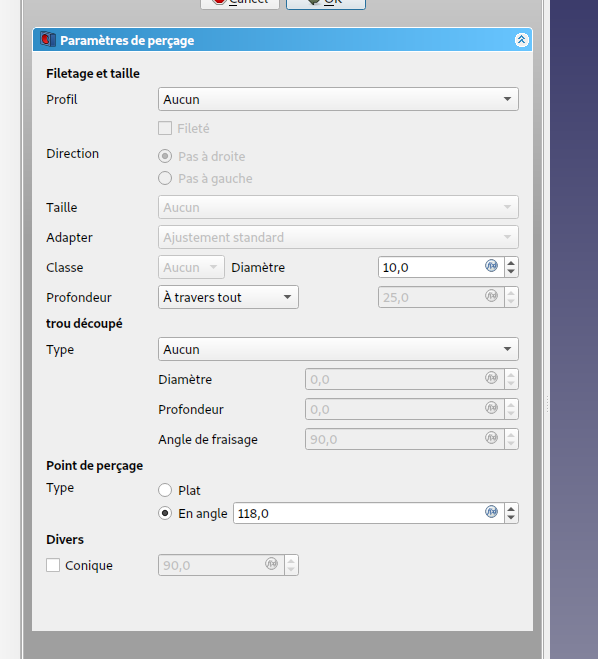Click the Divers heading
The height and width of the screenshot is (659, 598).
(65, 539)
